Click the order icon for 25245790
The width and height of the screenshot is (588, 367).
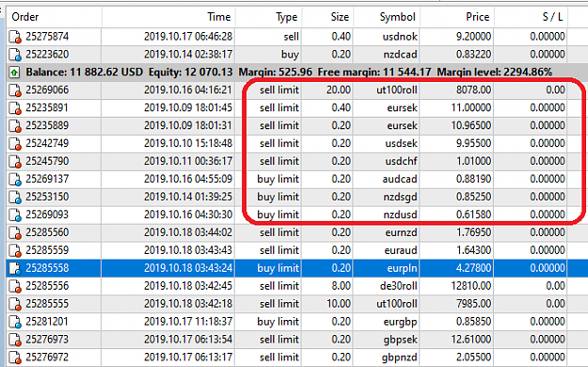(15, 162)
